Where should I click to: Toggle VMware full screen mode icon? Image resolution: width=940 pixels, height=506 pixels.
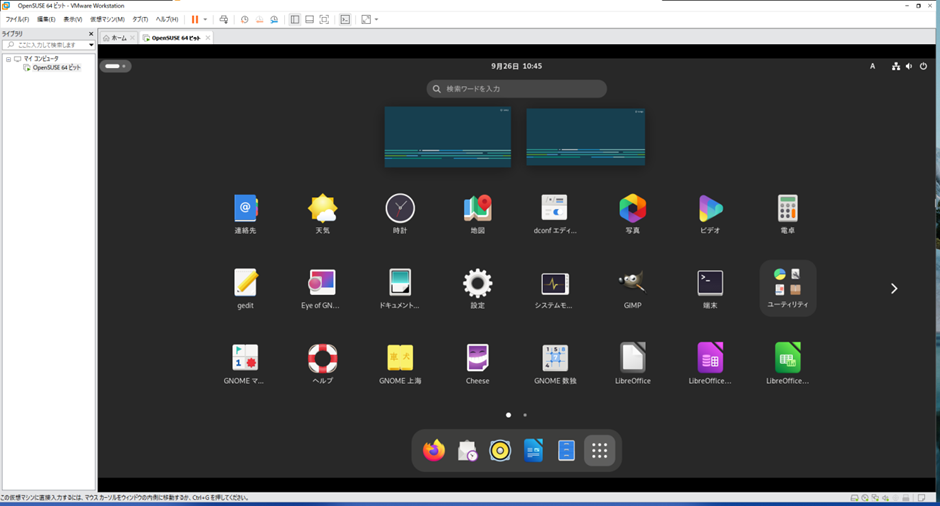365,19
